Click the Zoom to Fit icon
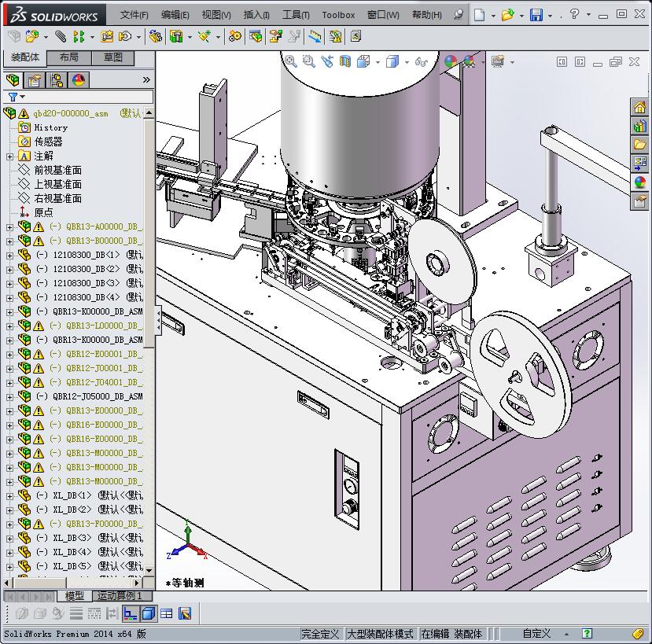Screen dimensions: 652x644 coord(291,61)
